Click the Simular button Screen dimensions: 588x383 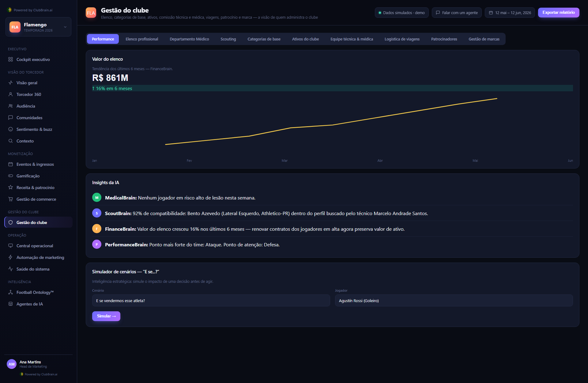(x=106, y=316)
